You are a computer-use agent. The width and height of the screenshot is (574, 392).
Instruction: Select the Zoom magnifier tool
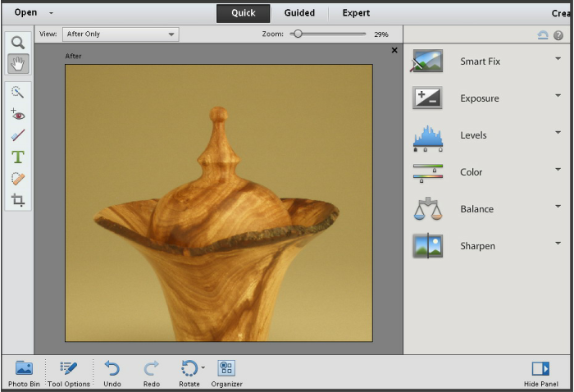[x=18, y=43]
